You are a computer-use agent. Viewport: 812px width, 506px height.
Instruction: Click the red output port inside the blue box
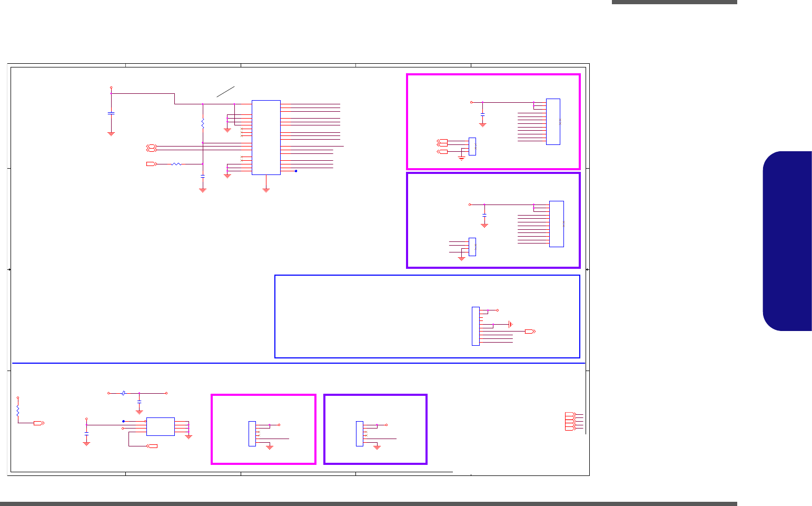[x=530, y=331]
